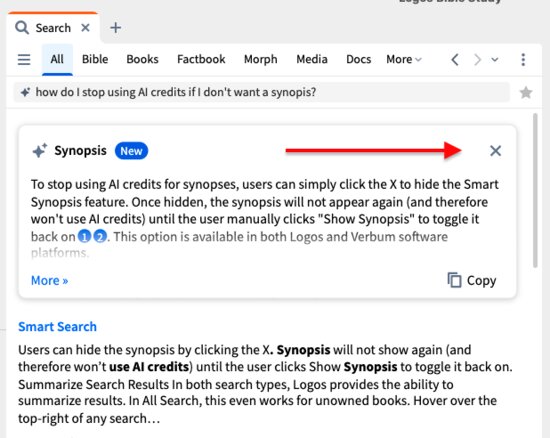Expand synopsis with More » link
Viewport: 550px width, 438px height.
[49, 280]
